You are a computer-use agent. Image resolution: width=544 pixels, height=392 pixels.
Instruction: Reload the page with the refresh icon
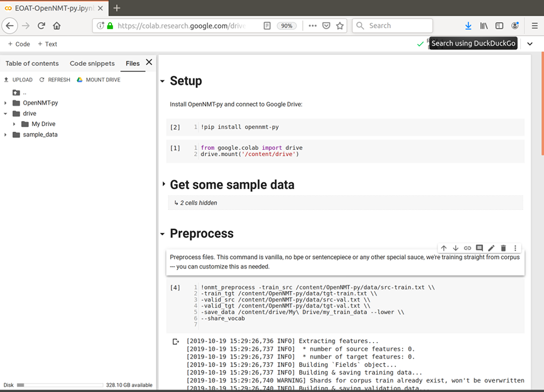pos(41,25)
